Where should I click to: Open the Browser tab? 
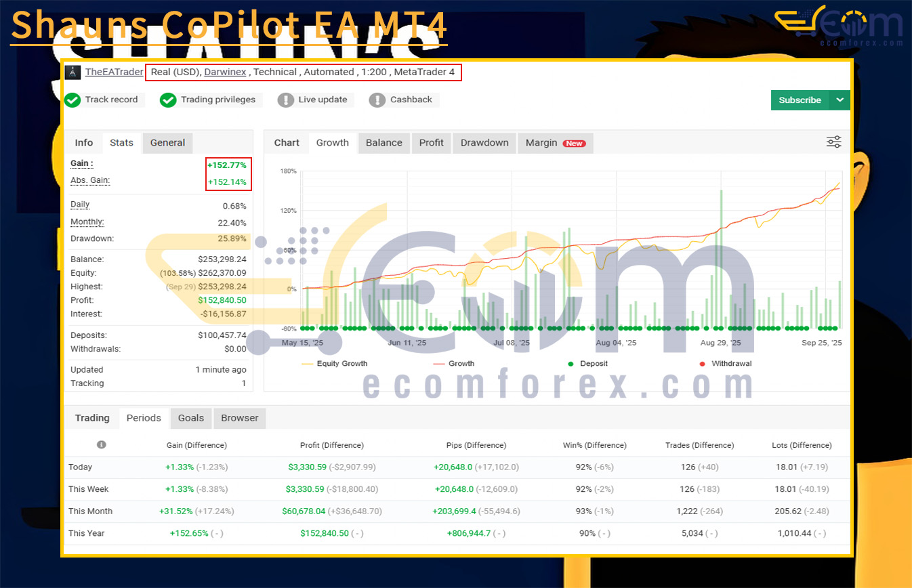(240, 418)
